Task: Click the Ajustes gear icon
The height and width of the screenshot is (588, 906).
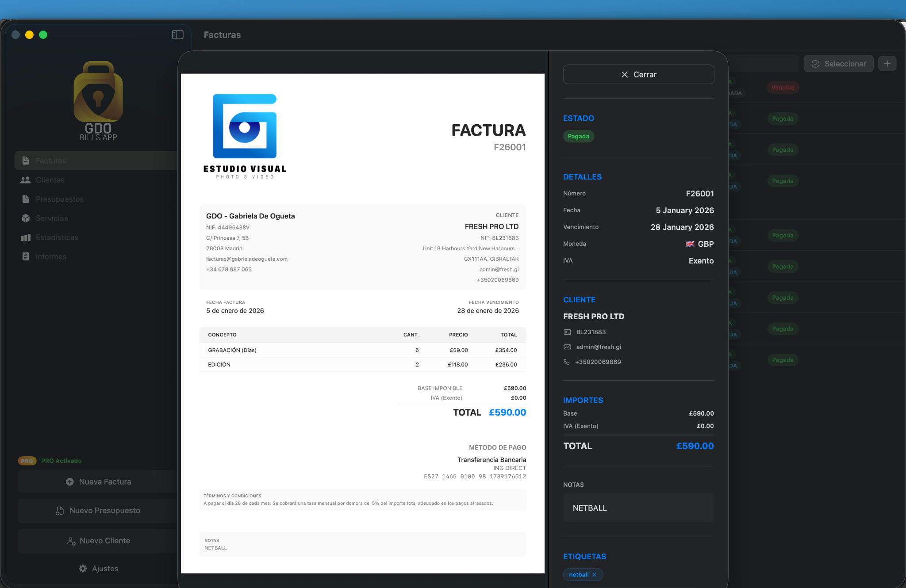Action: [83, 569]
